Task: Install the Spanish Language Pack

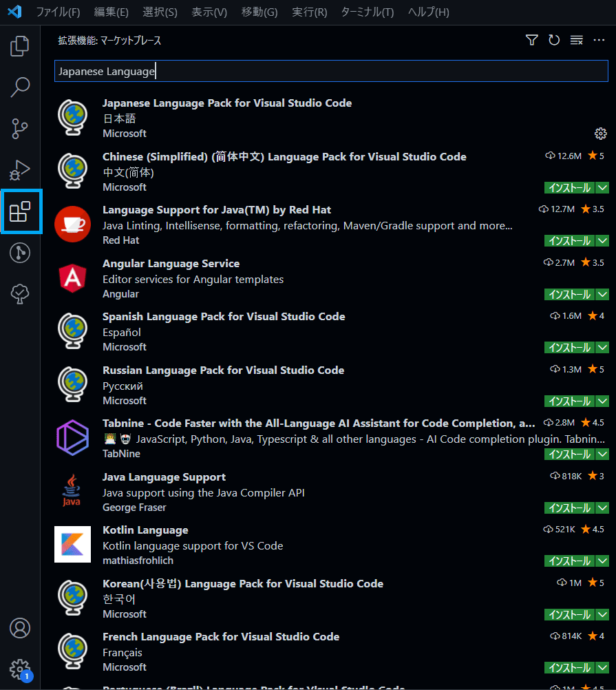Action: [569, 348]
